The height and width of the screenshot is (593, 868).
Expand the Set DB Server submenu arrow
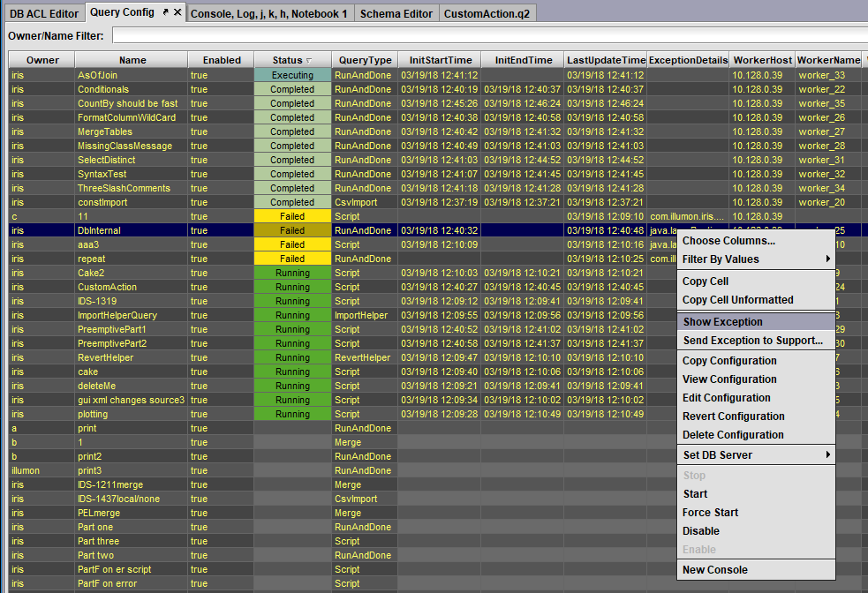click(828, 454)
